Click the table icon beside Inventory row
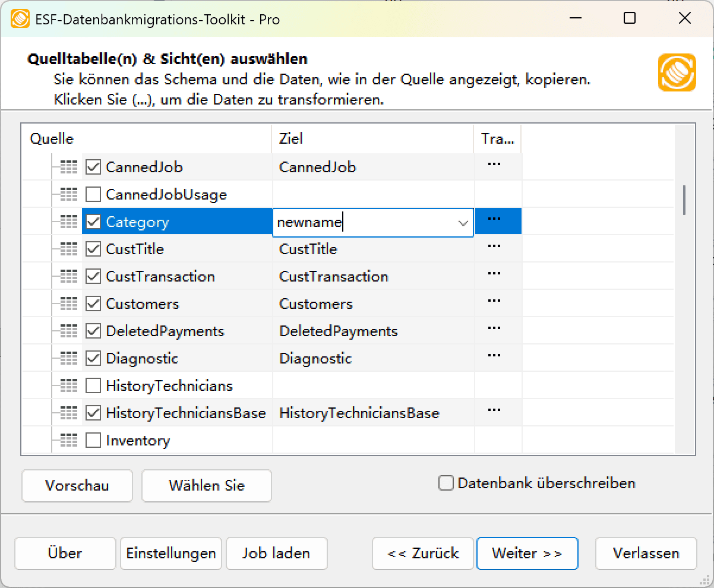Image resolution: width=714 pixels, height=588 pixels. 69,441
